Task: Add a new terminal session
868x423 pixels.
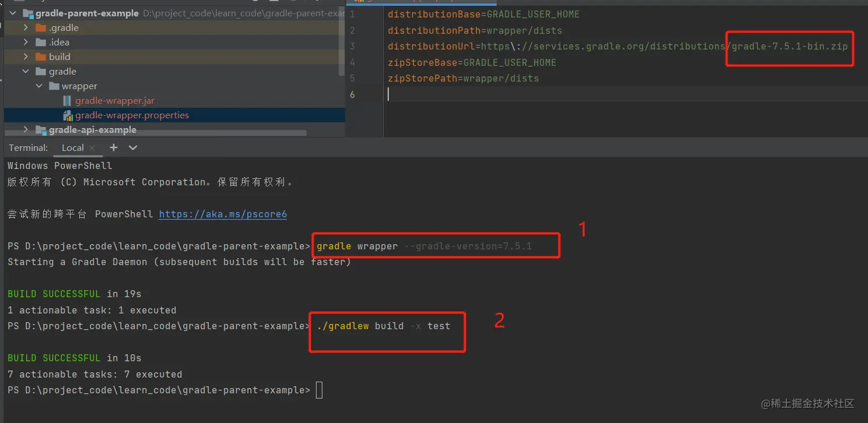Action: click(114, 147)
